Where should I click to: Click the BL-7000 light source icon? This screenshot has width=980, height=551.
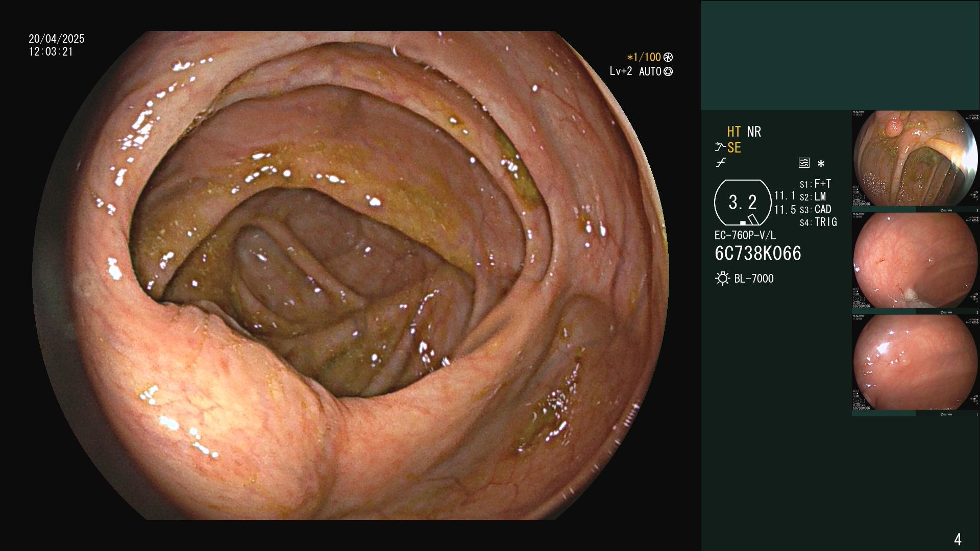pos(722,279)
